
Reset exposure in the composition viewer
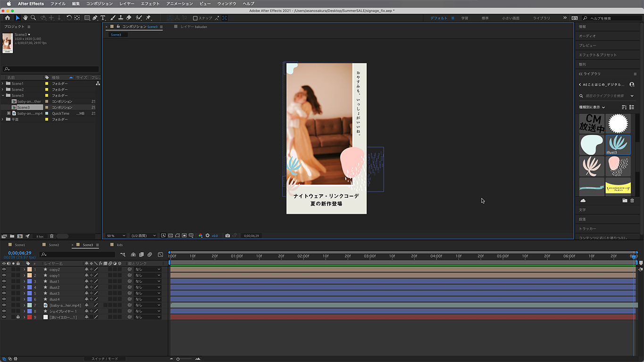pyautogui.click(x=208, y=236)
